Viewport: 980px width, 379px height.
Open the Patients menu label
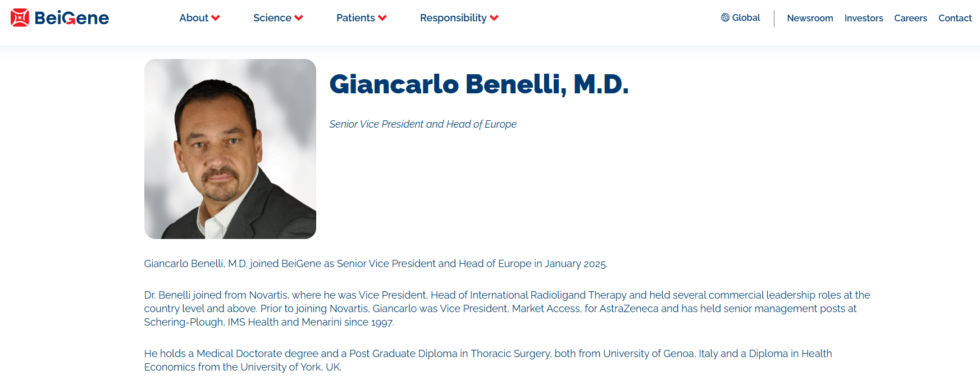pyautogui.click(x=355, y=18)
